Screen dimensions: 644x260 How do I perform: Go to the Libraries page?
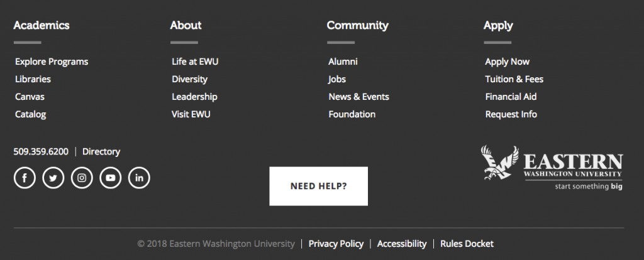pyautogui.click(x=33, y=79)
